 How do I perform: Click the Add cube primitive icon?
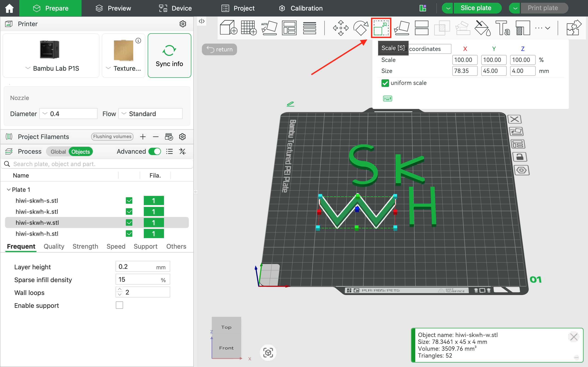pos(228,28)
